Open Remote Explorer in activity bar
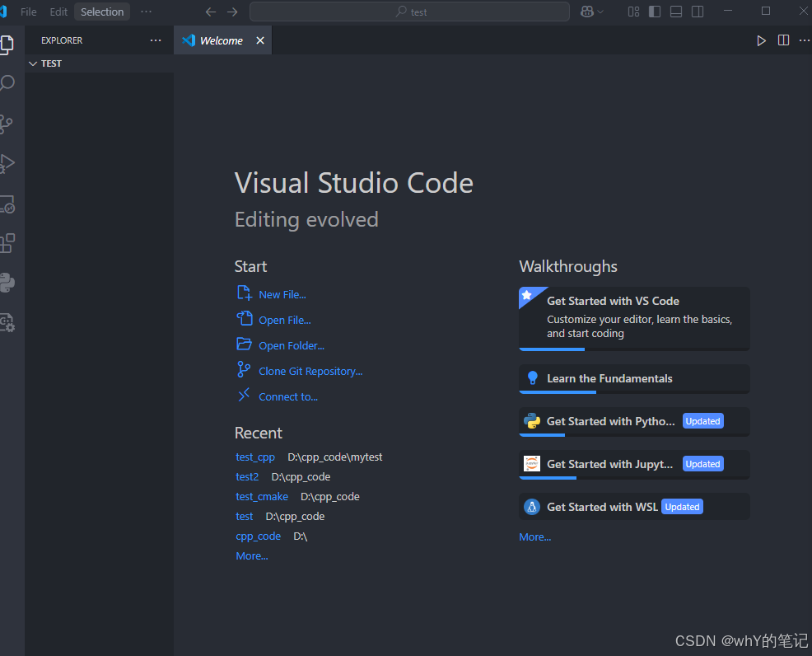Viewport: 812px width, 656px height. [x=7, y=204]
